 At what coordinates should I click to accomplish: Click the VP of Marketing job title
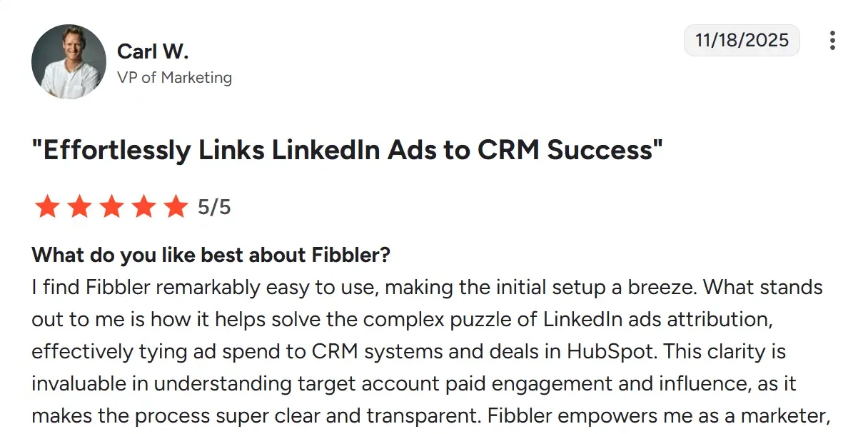tap(174, 77)
